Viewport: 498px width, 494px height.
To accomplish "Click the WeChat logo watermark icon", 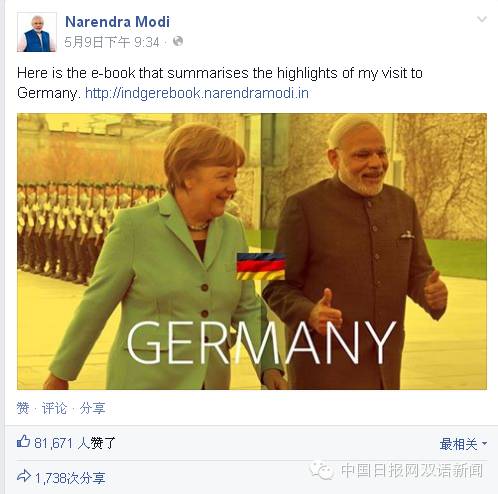I will [321, 470].
